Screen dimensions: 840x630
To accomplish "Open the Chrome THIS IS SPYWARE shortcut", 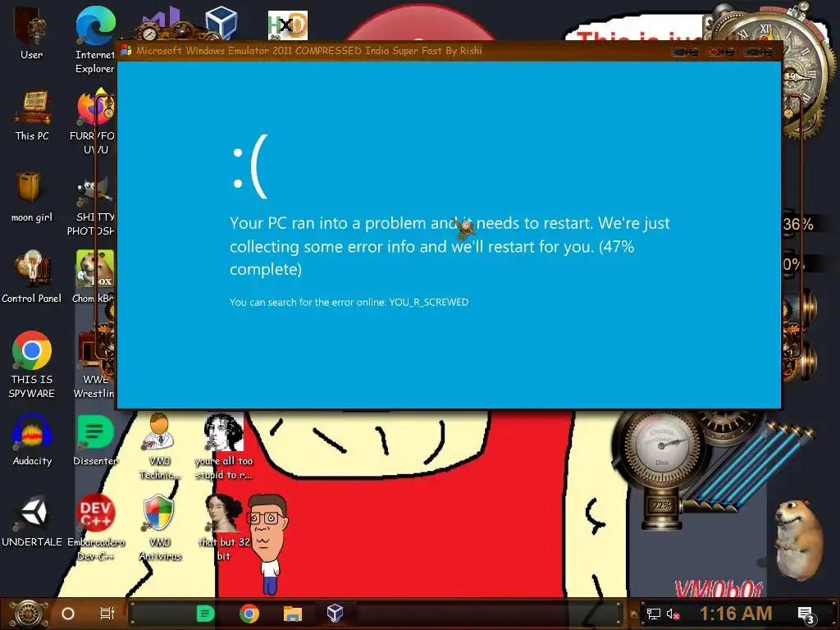I will point(32,364).
